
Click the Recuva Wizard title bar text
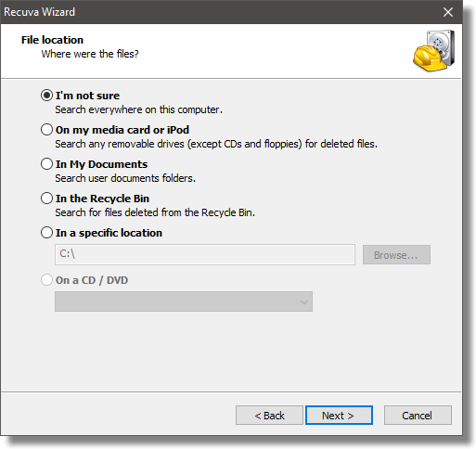39,12
